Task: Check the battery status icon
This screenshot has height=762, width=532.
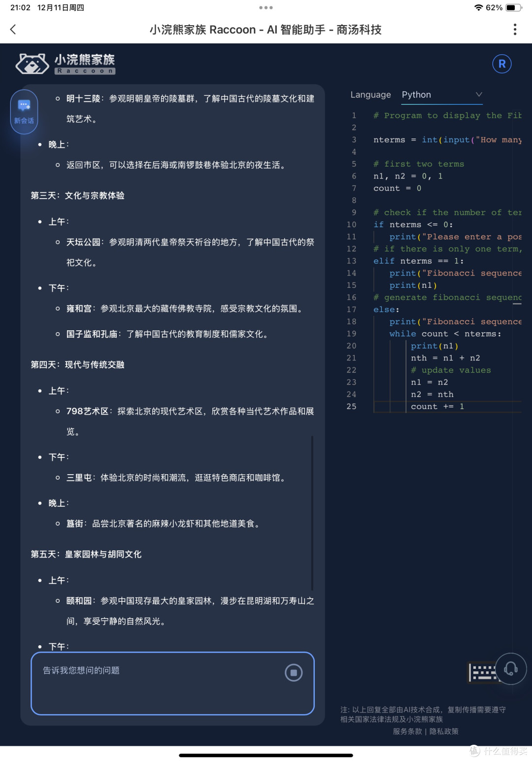Action: (513, 8)
